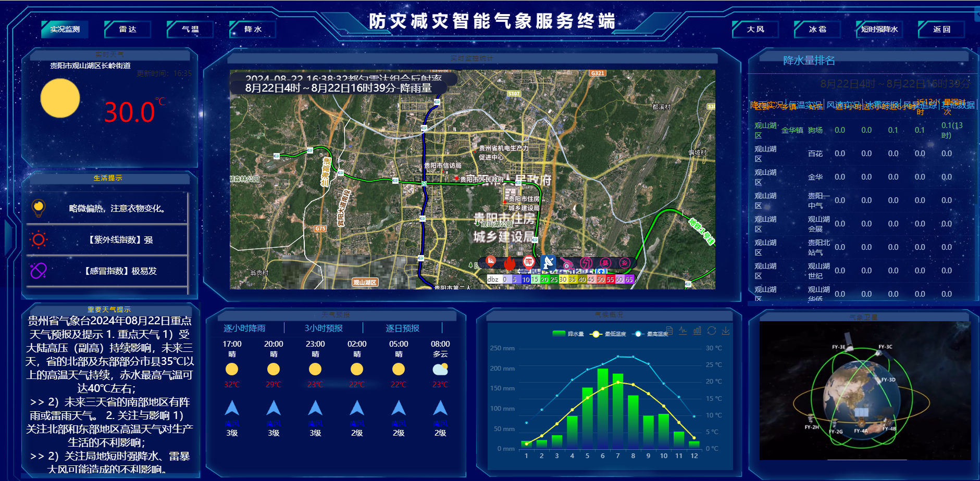Toggle the 最低温度 legend series
This screenshot has height=481, width=980.
pos(608,334)
